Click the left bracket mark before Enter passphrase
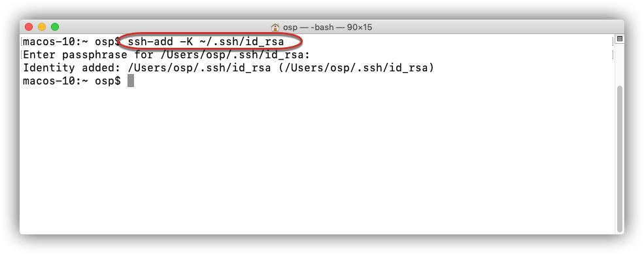Screen dimensions: 644x254 (x=22, y=55)
